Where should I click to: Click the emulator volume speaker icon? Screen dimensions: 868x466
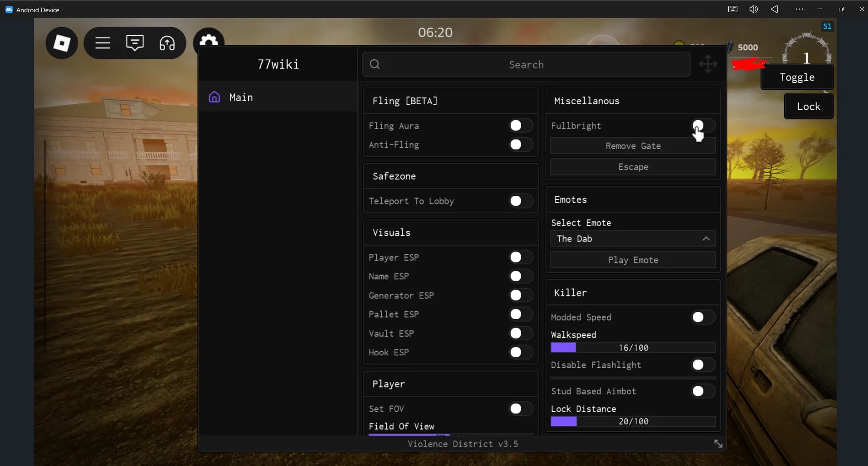753,9
